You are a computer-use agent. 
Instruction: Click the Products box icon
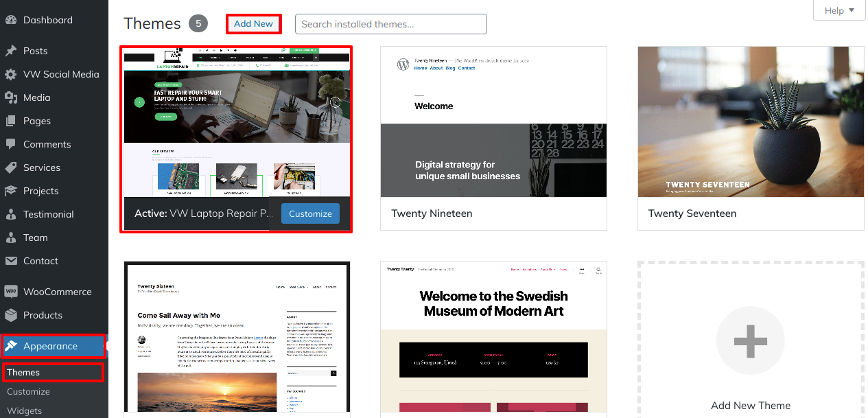(x=11, y=315)
